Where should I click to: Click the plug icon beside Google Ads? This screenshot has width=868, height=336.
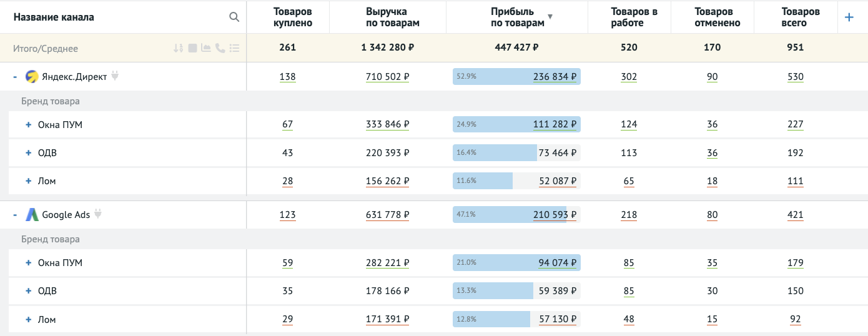click(97, 214)
